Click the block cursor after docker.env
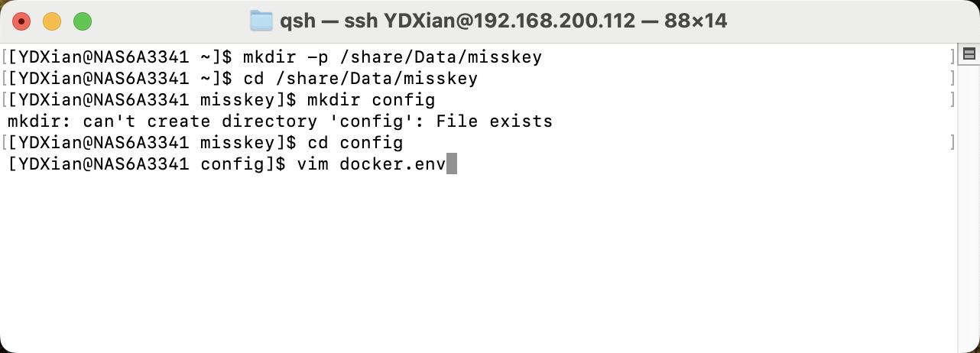 [451, 164]
